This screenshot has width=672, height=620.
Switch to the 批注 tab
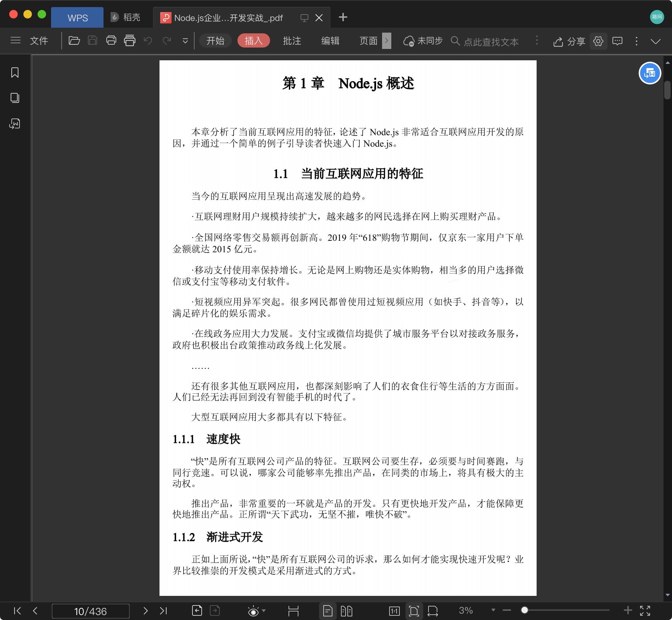pos(292,41)
